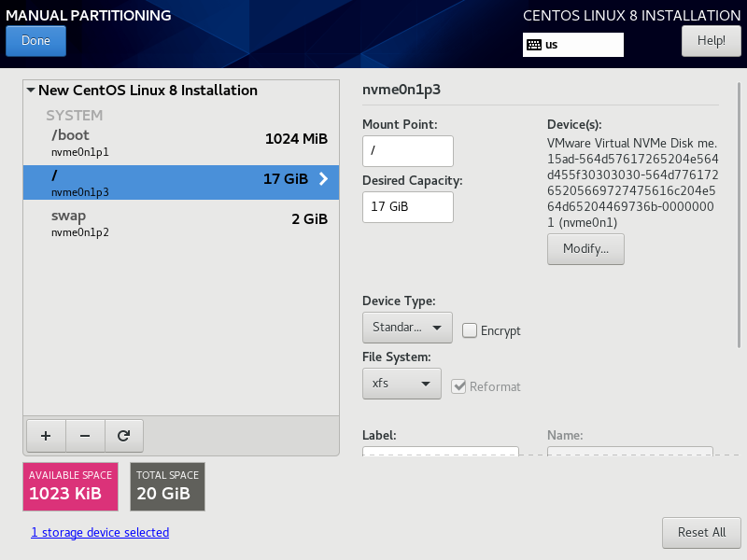Click the nvme0n1p3 details heading
Image resolution: width=747 pixels, height=560 pixels.
click(402, 90)
